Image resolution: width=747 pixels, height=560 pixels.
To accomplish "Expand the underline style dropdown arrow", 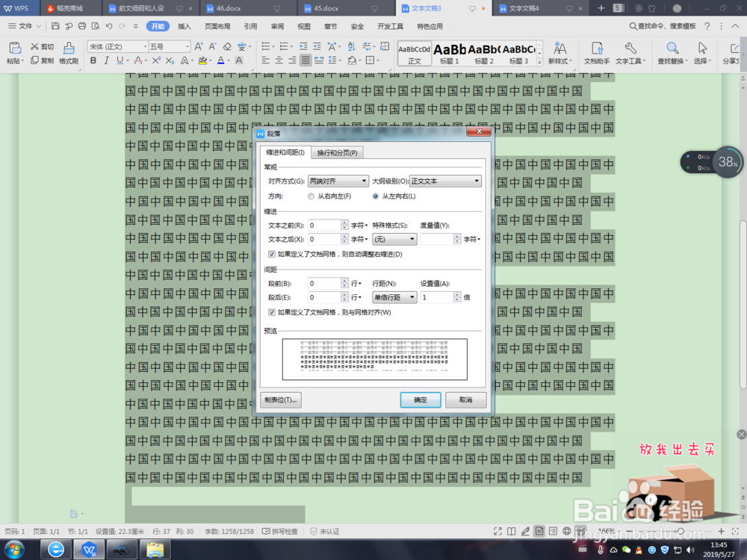I will (x=127, y=60).
